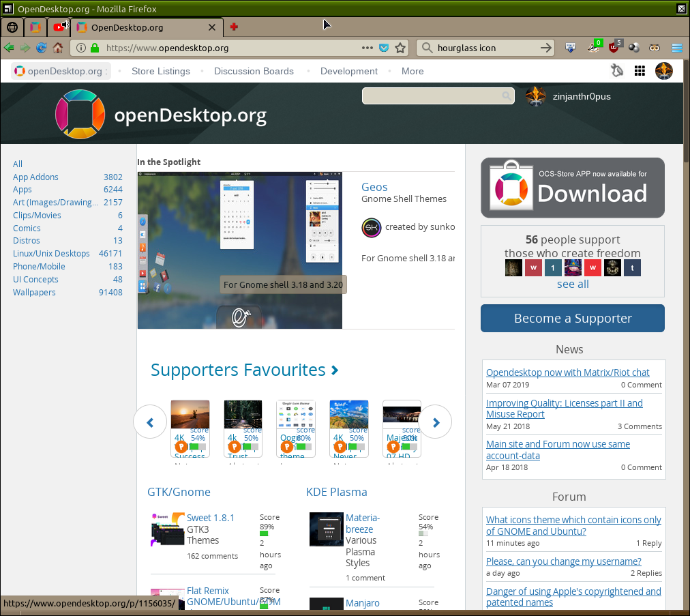Show previous favourites with the left carousel arrow
The height and width of the screenshot is (616, 690).
(x=150, y=422)
